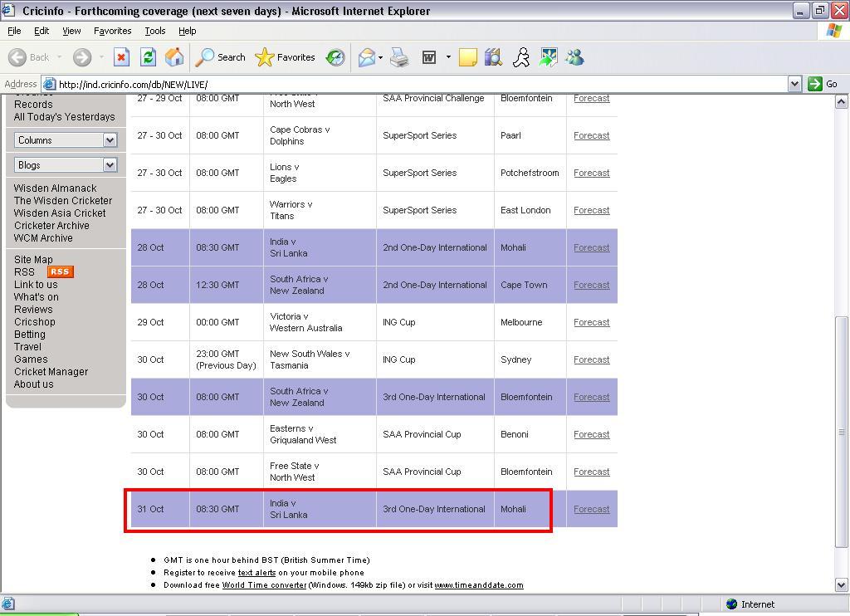This screenshot has width=850, height=616.
Task: Click the Forward navigation arrow
Action: 82,57
